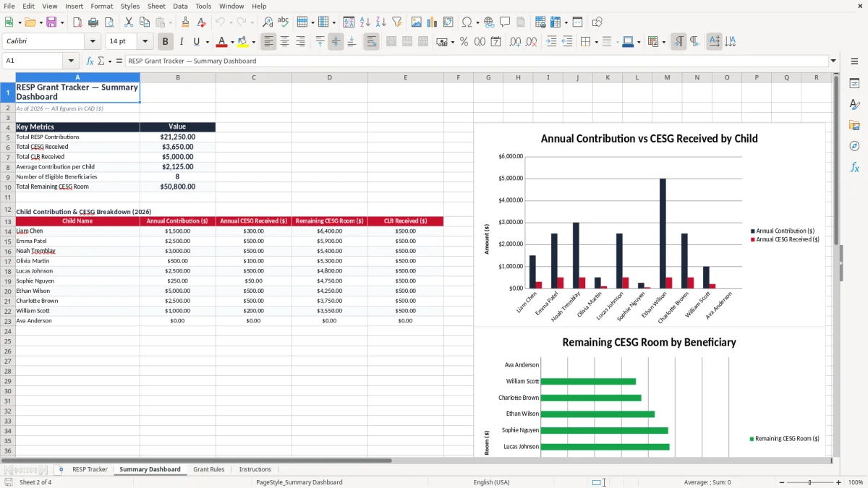Switch to the Grant Rules sheet tab
Viewport: 868px width, 488px height.
point(208,469)
